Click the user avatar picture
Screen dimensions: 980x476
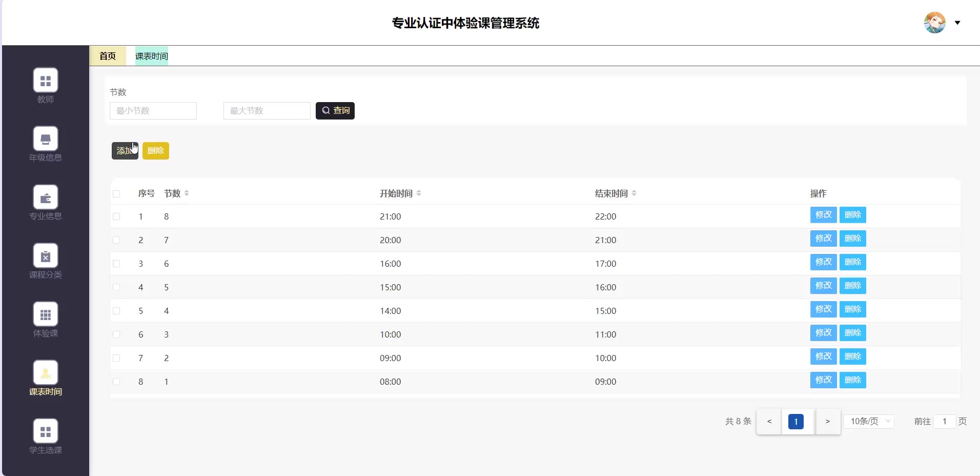click(x=935, y=23)
